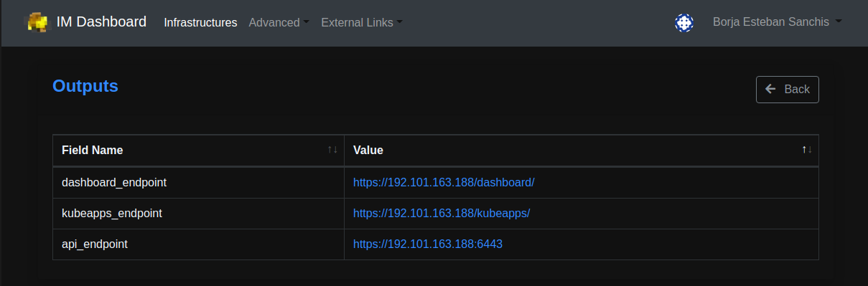Expand the External Links dropdown menu
868x286 pixels.
pyautogui.click(x=362, y=23)
